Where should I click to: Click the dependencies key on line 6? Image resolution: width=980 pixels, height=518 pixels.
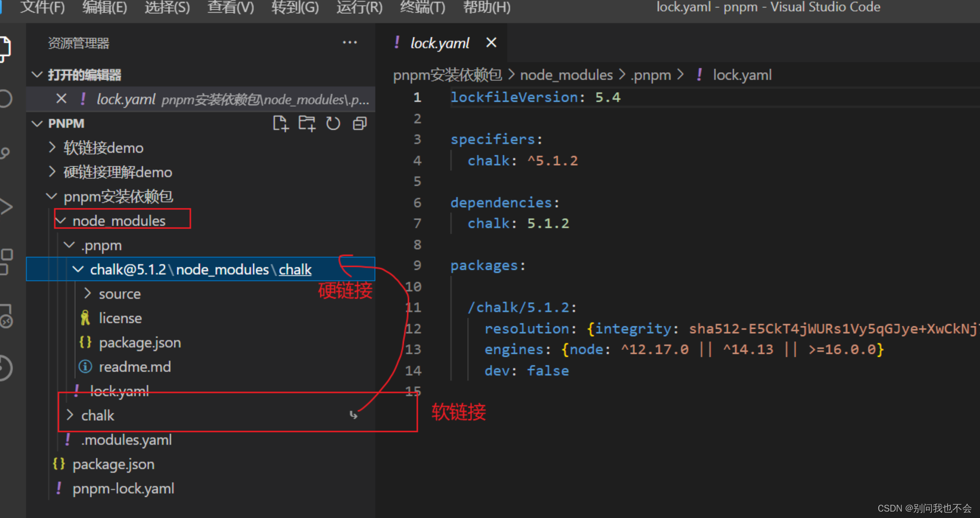pos(501,202)
